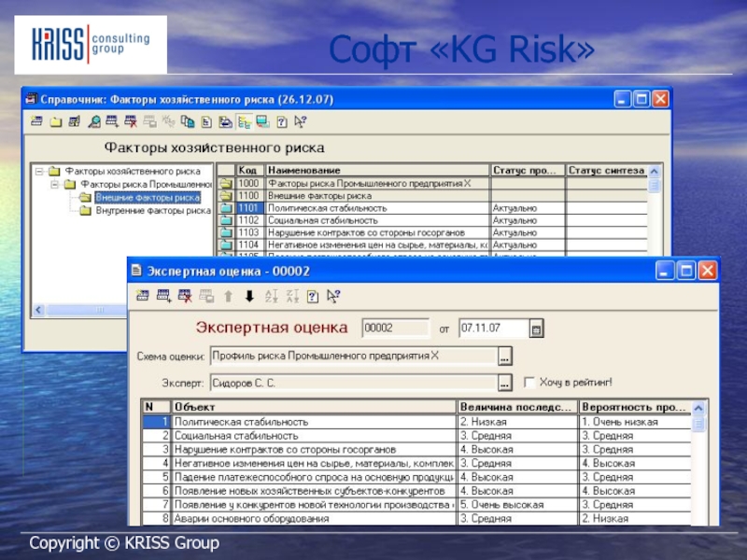Open the selection button for Схема оценки field
The height and width of the screenshot is (560, 747).
click(505, 357)
